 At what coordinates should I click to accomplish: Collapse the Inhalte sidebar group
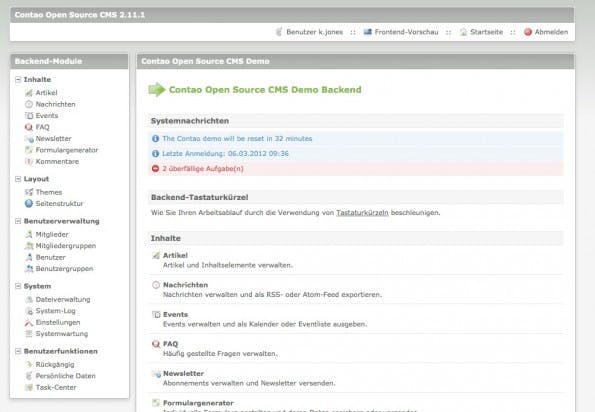click(18, 79)
